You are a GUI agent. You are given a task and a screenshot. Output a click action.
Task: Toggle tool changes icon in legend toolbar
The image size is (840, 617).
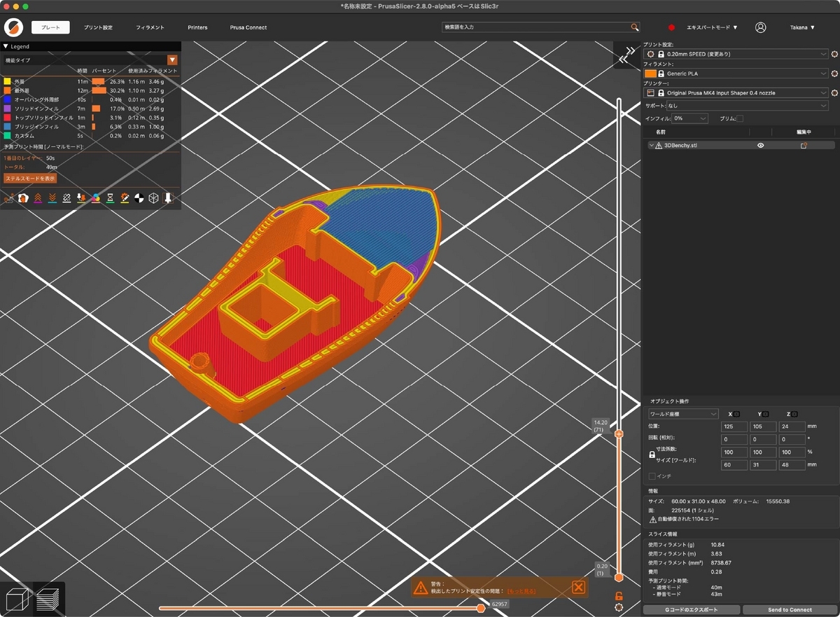(x=81, y=198)
